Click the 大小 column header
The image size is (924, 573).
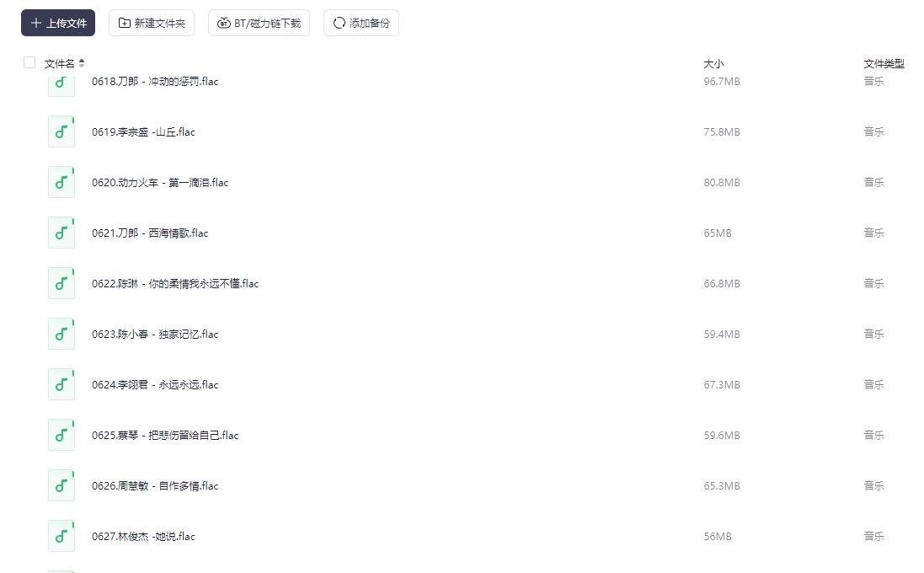click(x=713, y=64)
